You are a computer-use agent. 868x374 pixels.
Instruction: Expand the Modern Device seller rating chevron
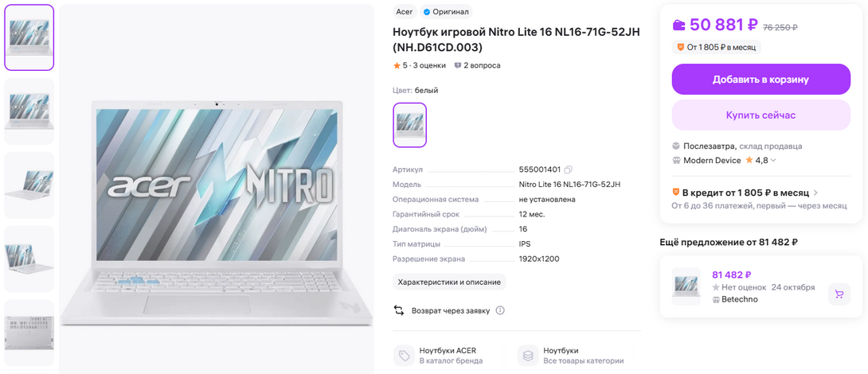click(x=773, y=161)
